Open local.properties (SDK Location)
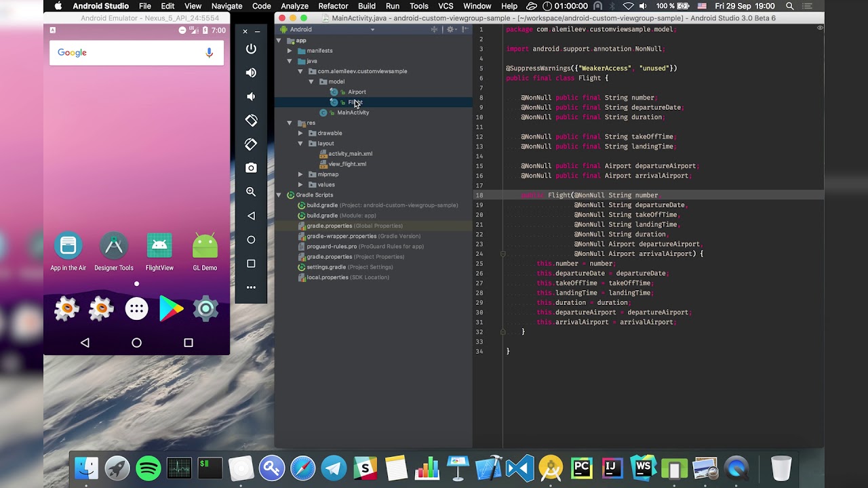 (347, 277)
